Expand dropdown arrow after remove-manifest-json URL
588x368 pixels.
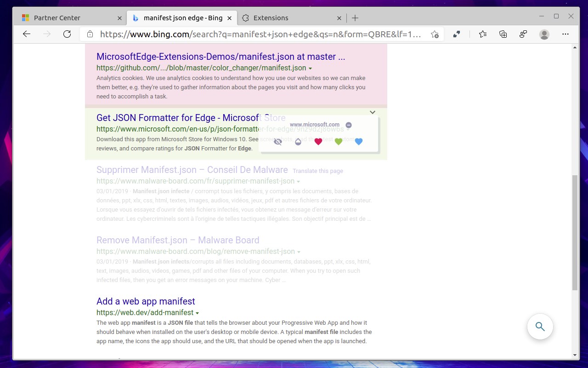(x=299, y=252)
